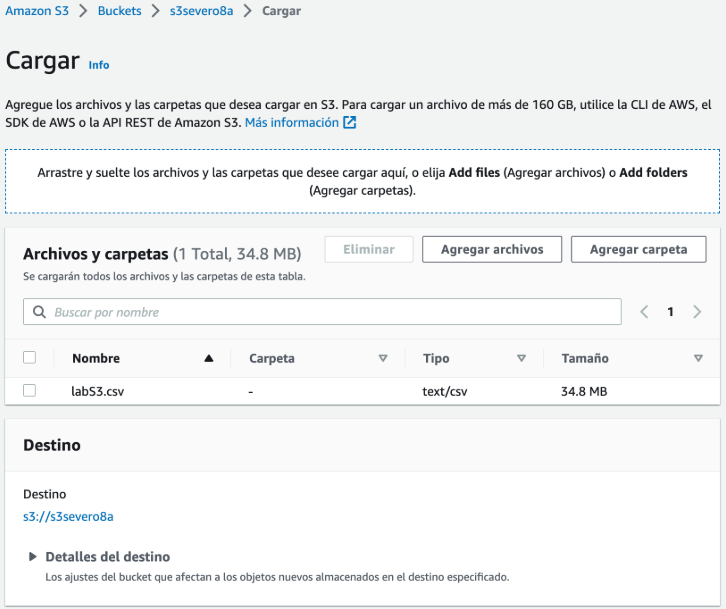Open Amazon S3 breadcrumb

point(39,11)
